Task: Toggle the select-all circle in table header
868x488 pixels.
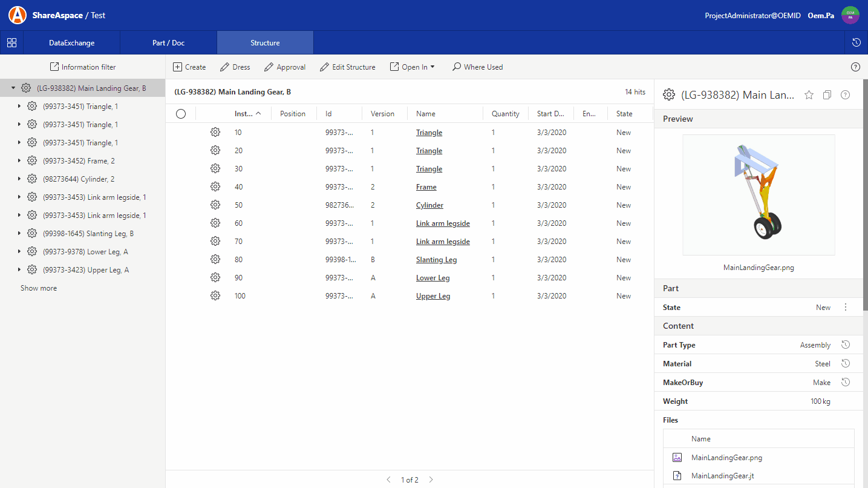Action: (180, 113)
